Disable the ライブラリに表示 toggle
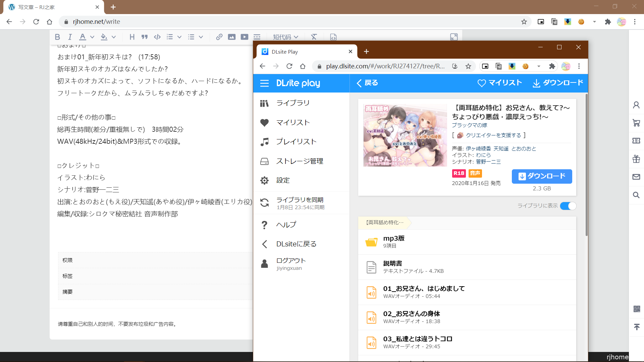 568,206
